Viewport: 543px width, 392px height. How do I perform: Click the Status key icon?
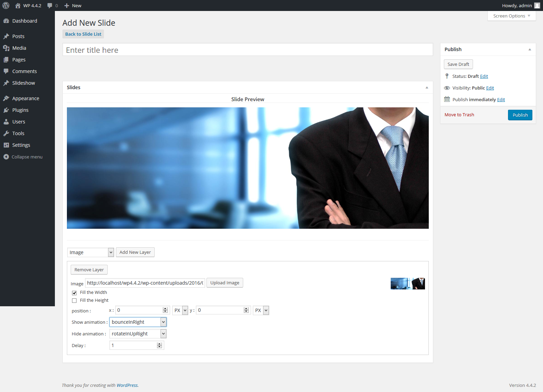pos(447,76)
